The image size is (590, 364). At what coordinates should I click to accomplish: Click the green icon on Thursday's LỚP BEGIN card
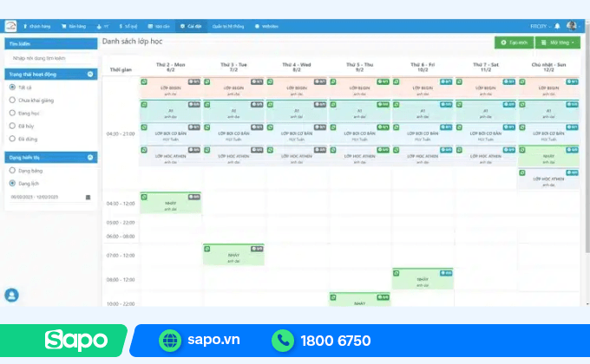point(333,81)
